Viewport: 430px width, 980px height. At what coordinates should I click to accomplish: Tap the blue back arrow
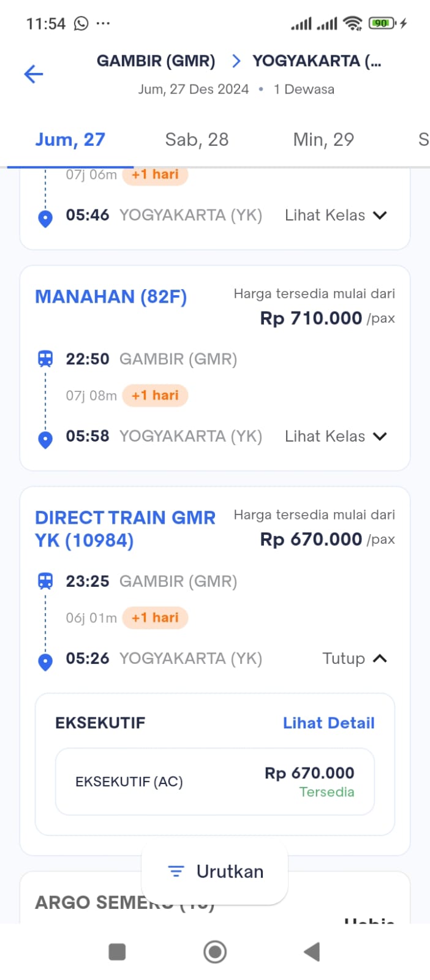tap(34, 75)
